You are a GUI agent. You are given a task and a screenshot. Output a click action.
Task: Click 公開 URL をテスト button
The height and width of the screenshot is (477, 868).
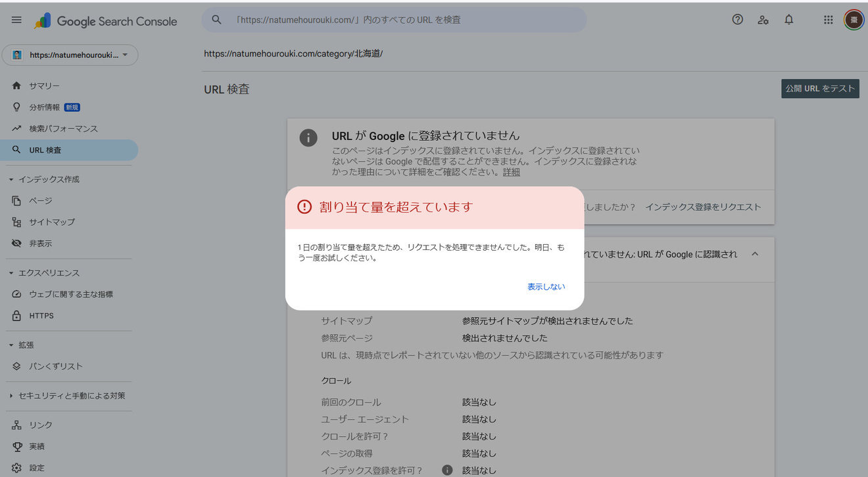(x=821, y=88)
